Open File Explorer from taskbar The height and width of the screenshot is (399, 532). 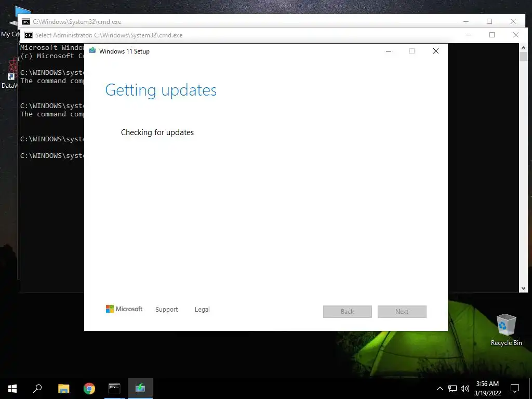63,389
